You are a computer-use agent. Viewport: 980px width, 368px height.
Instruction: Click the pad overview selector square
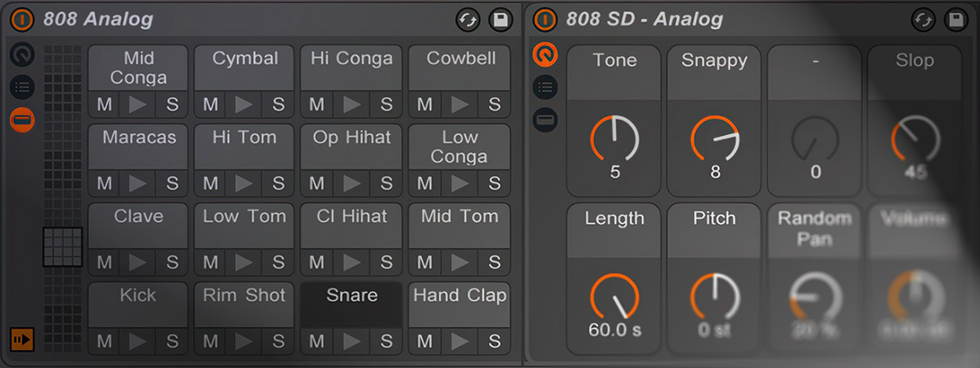63,247
